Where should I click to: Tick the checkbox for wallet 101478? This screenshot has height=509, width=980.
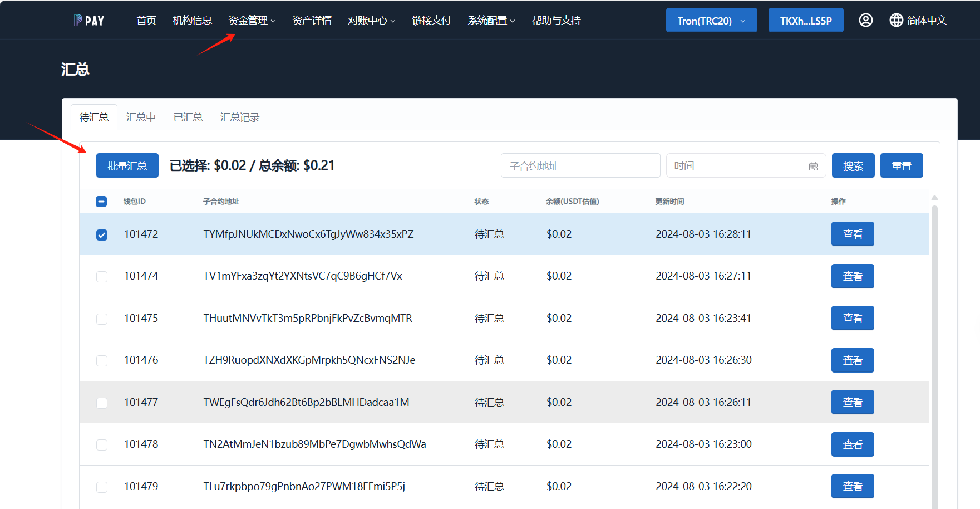tap(102, 444)
